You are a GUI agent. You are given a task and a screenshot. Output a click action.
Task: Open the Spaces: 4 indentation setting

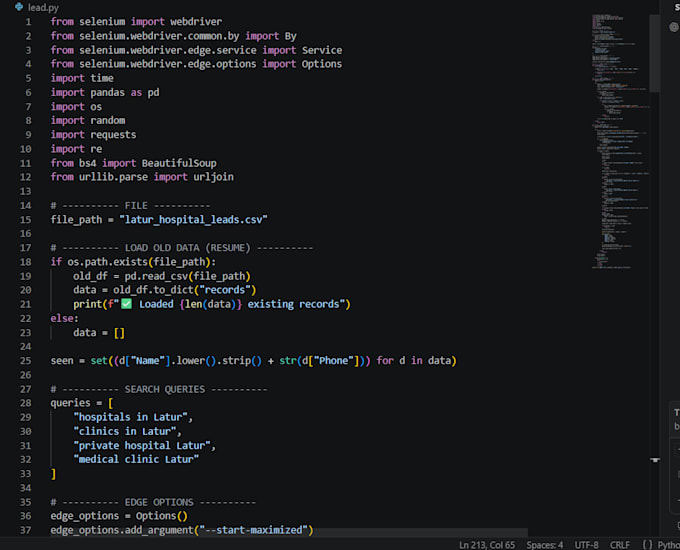[x=544, y=545]
